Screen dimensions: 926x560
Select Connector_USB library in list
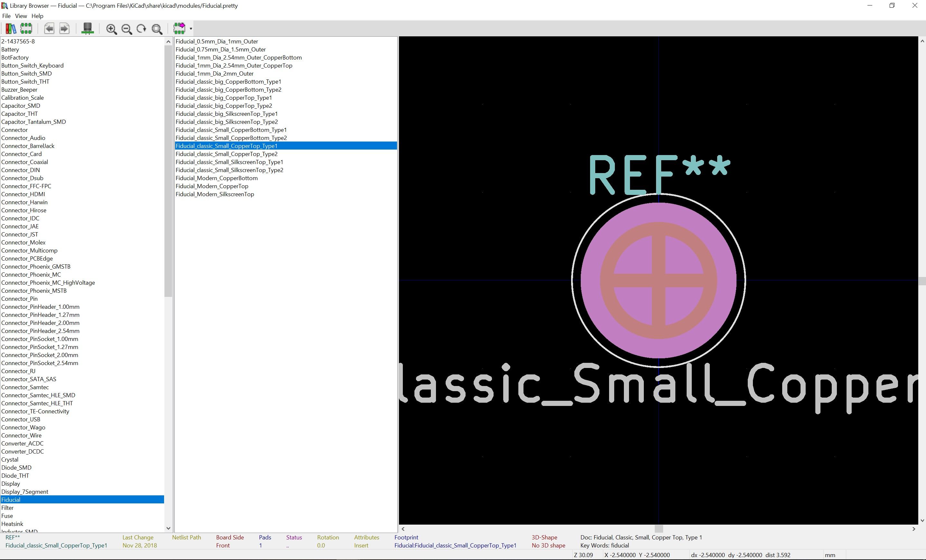[x=21, y=419]
